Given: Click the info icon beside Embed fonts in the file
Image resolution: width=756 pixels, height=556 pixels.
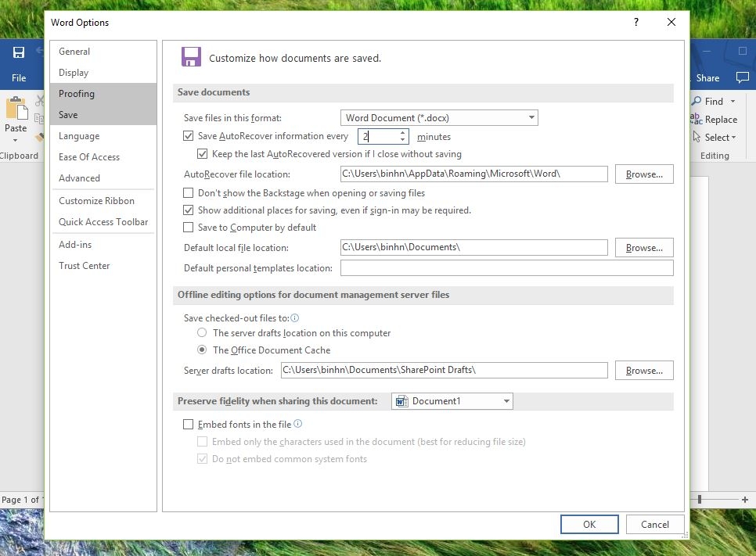Looking at the screenshot, I should (x=298, y=424).
